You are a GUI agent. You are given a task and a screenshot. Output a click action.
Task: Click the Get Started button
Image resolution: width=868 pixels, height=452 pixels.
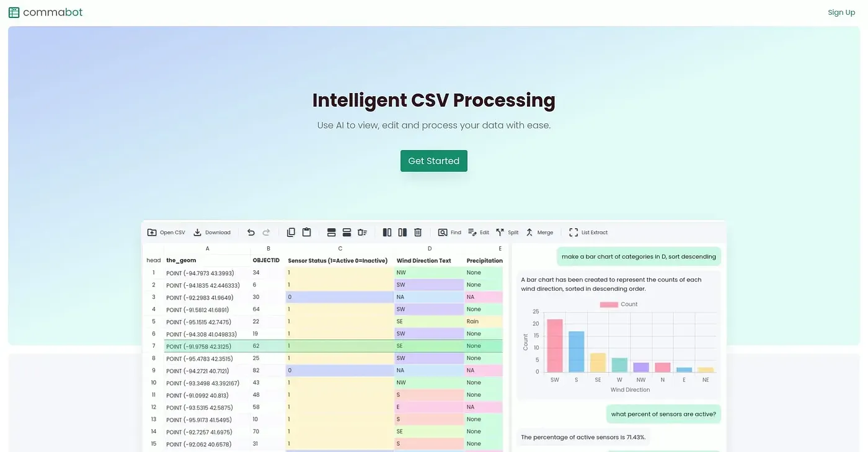(x=433, y=161)
